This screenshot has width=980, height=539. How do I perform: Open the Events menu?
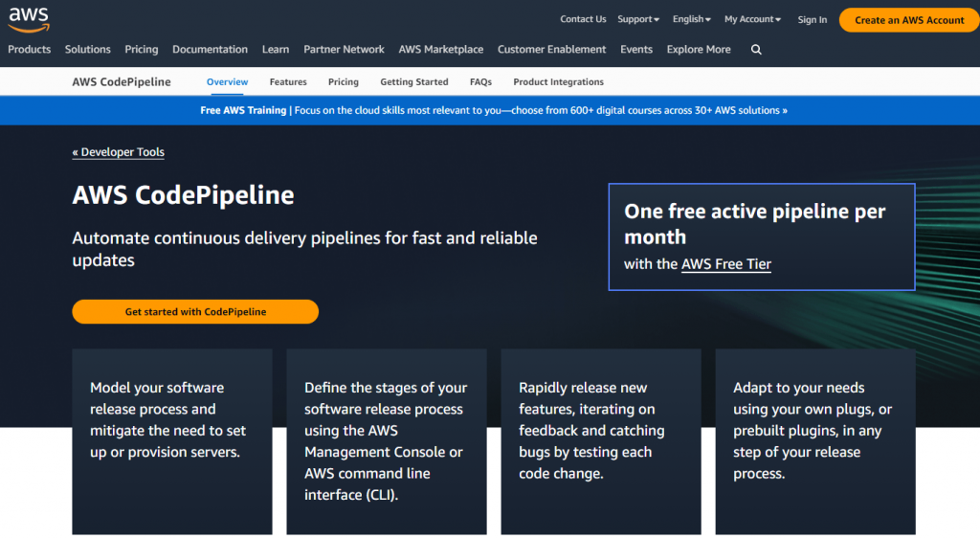636,50
